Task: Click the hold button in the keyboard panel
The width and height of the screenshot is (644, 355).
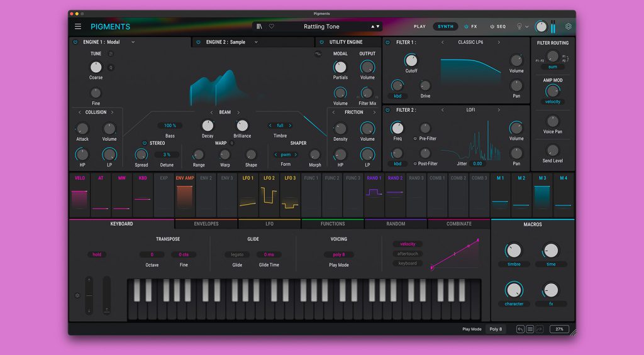Action: tap(97, 254)
